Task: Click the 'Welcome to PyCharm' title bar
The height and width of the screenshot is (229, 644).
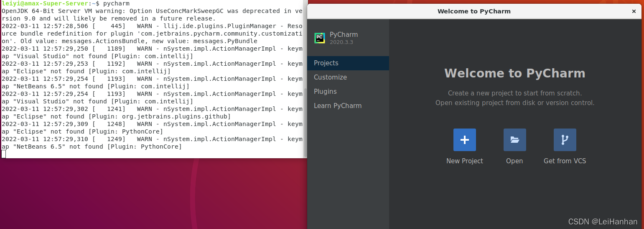Action: tap(474, 11)
